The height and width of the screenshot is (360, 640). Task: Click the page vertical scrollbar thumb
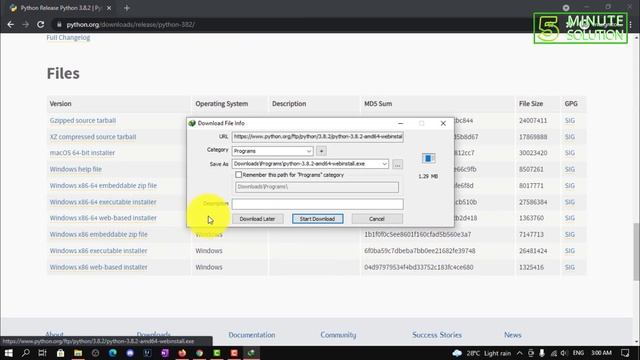[x=636, y=252]
